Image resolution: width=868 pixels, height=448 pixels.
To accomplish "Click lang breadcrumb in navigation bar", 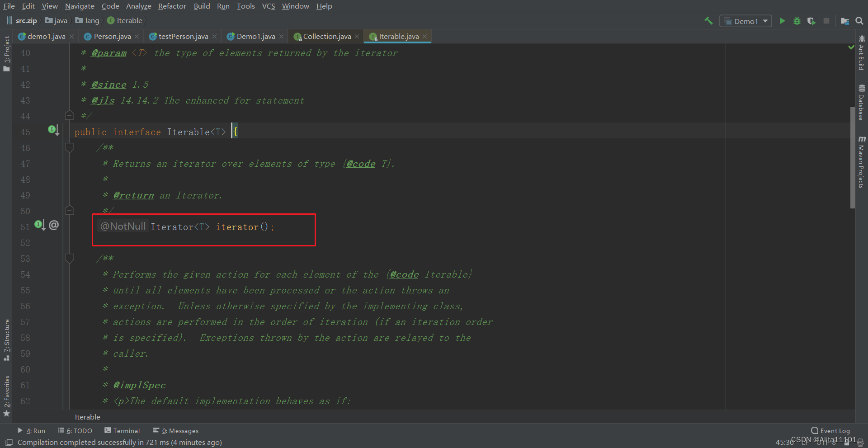I will pos(87,20).
